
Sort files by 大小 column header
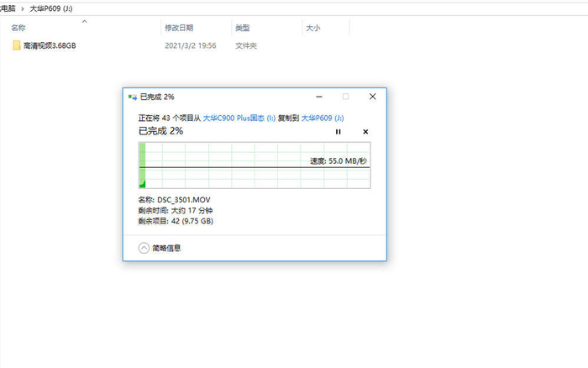coord(313,28)
